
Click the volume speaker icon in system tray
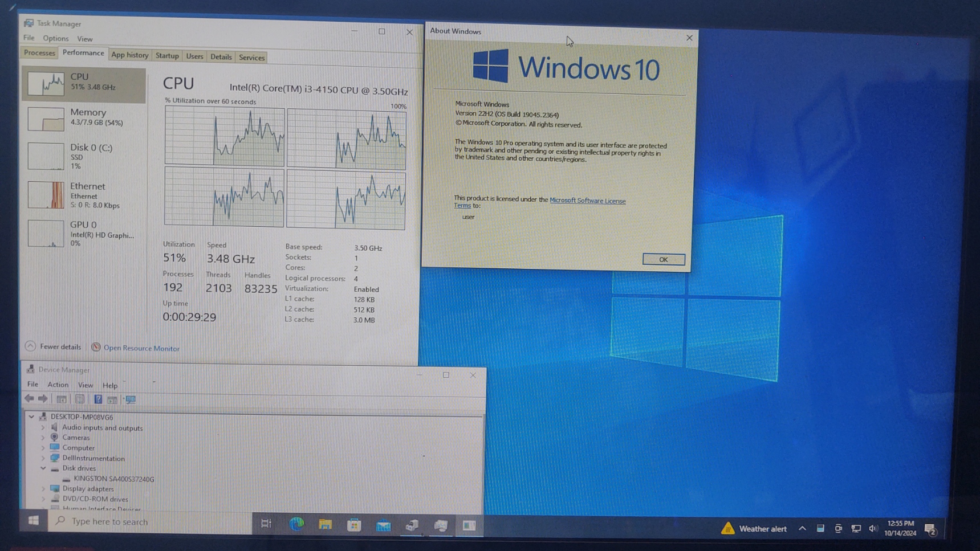click(x=873, y=529)
